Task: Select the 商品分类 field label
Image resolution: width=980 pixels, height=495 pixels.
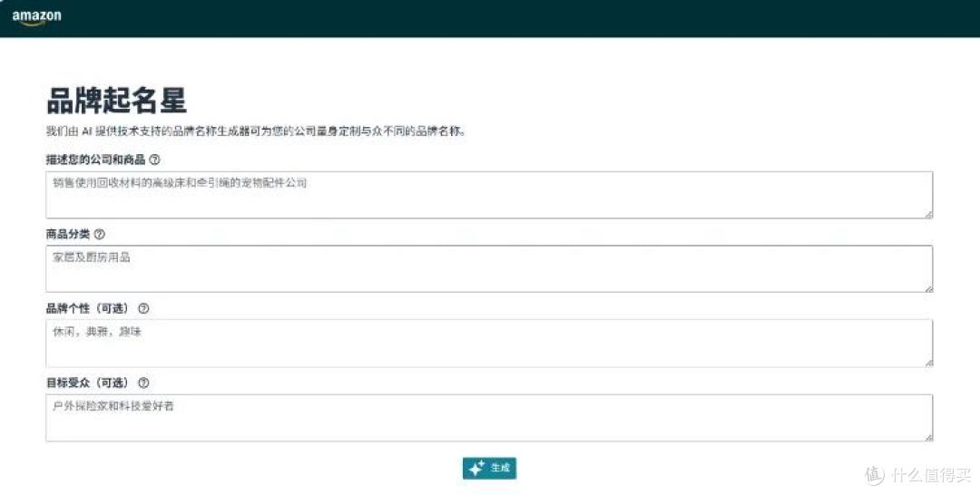Action: 68,234
